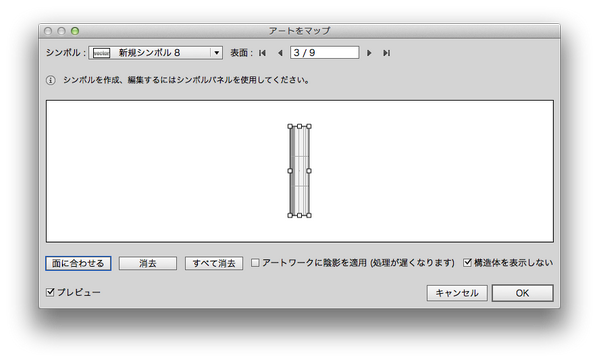Viewport: 599px width, 362px height.
Task: Uncheck 構造体を表示しない checkbox
Action: [x=467, y=262]
